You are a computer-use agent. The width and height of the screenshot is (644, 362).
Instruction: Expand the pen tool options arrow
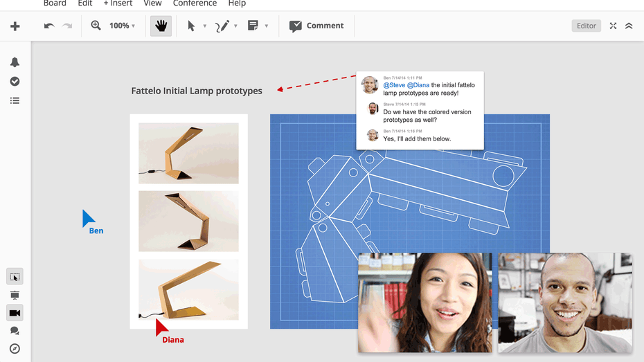pos(235,26)
